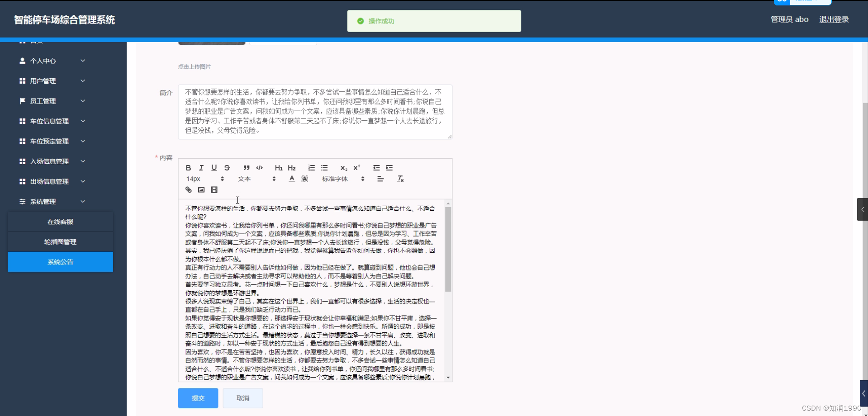Apply strikethrough formatting
The height and width of the screenshot is (416, 868).
227,168
